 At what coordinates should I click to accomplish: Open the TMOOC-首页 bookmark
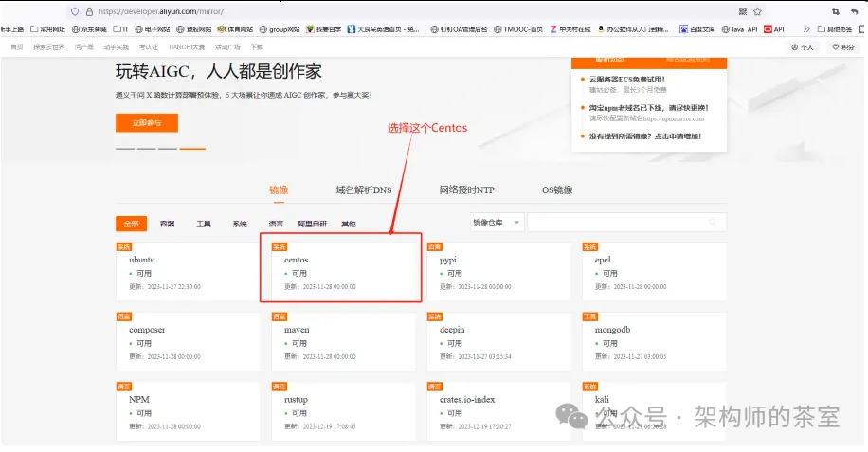518,29
